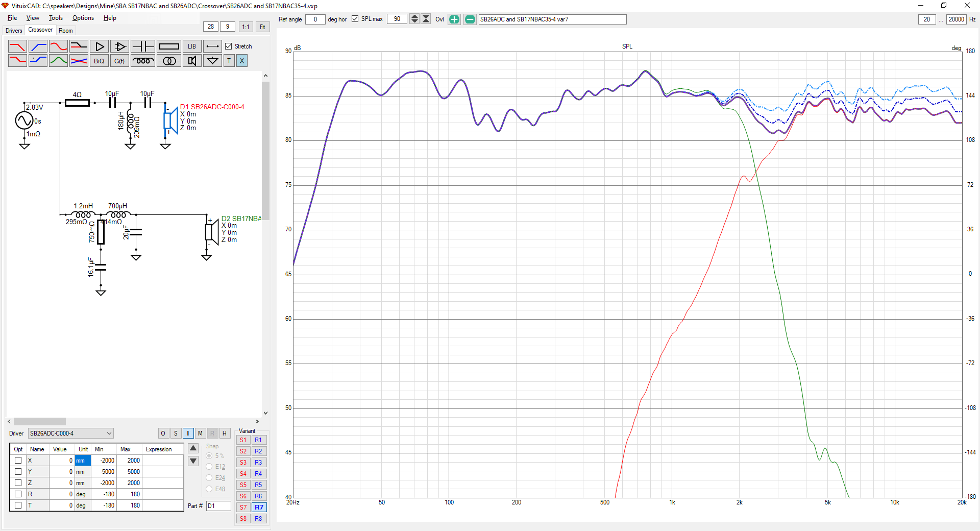980x531 pixels.
Task: Toggle the SPL max checkbox
Action: point(355,19)
